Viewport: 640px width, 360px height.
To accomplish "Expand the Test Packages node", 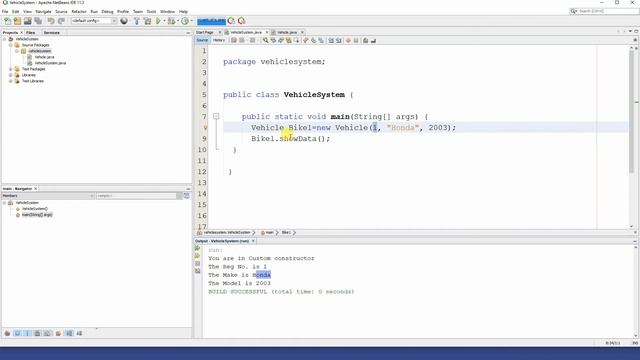I will point(11,69).
